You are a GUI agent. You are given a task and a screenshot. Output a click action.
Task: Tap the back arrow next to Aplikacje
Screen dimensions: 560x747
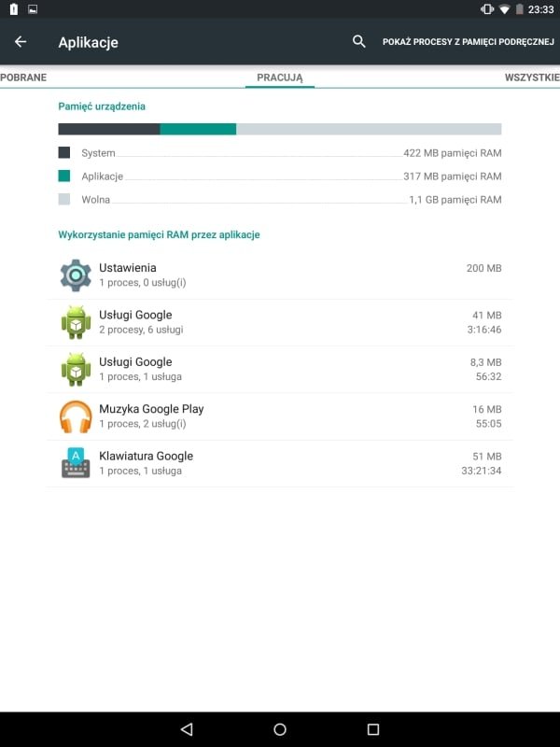click(x=21, y=42)
